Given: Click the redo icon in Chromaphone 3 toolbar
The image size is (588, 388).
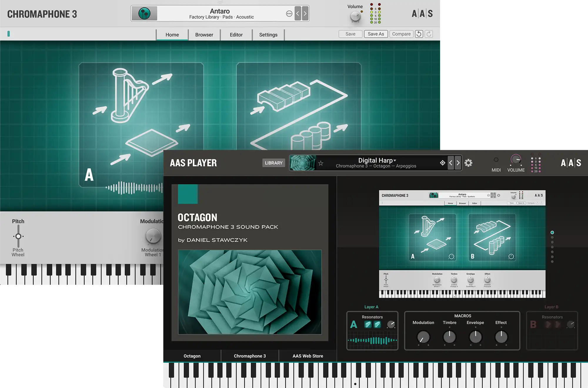Looking at the screenshot, I should (429, 34).
